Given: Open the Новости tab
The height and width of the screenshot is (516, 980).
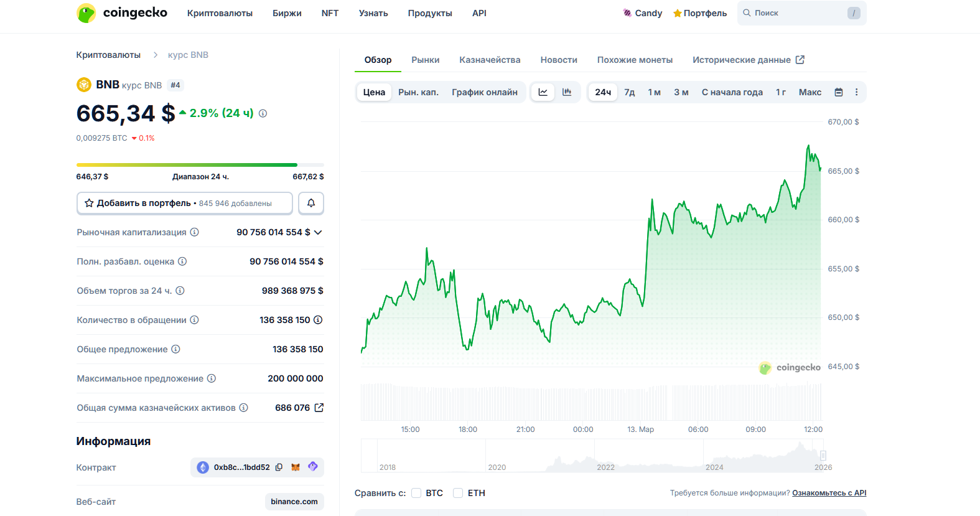Looking at the screenshot, I should point(559,60).
